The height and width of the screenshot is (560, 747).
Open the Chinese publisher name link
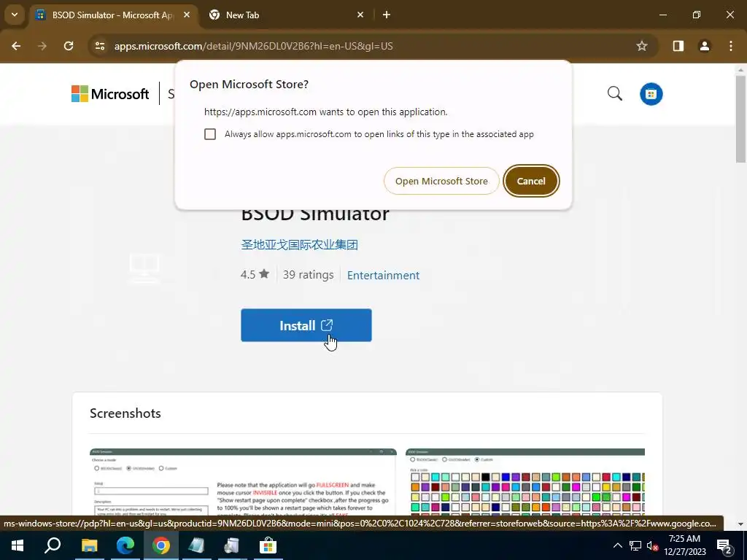point(299,245)
